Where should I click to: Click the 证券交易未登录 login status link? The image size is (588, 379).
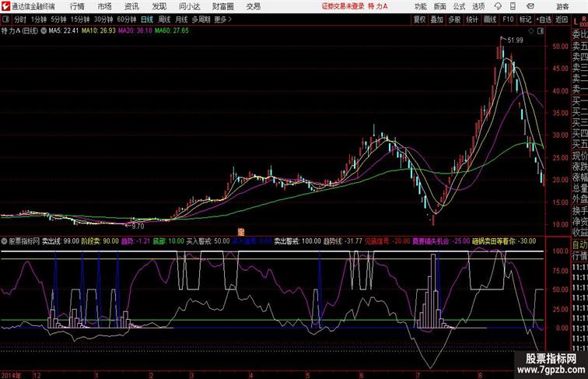point(343,6)
